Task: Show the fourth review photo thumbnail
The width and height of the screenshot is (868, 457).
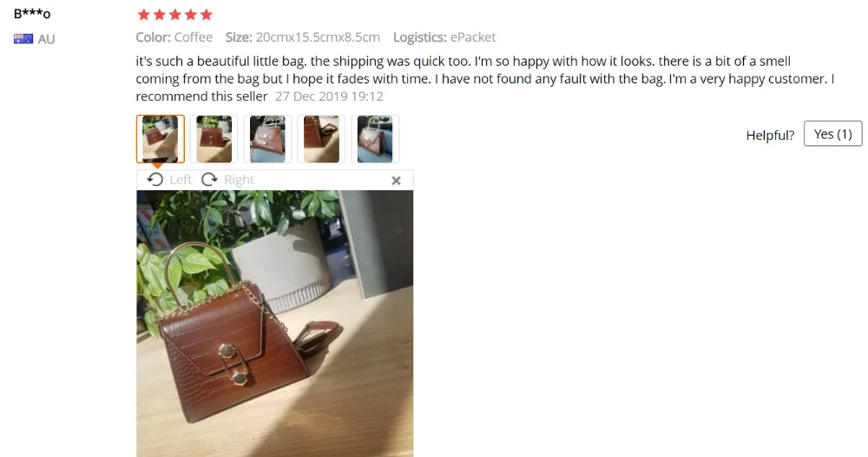Action: (321, 138)
